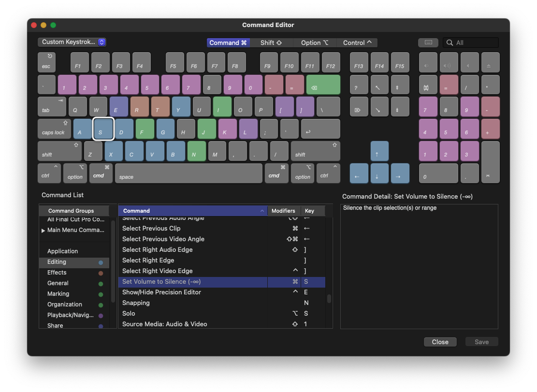537x392 pixels.
Task: Select the Effects command group
Action: point(74,273)
